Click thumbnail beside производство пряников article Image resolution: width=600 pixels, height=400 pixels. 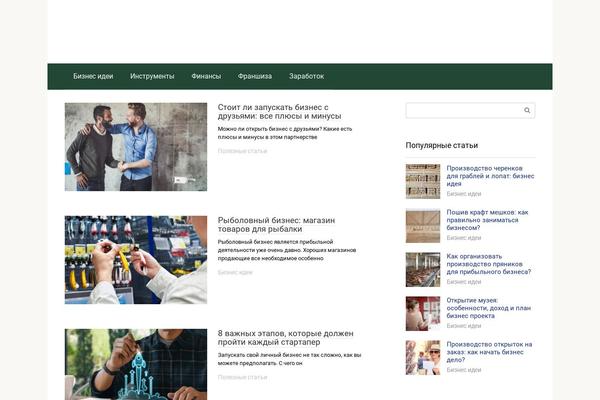423,269
